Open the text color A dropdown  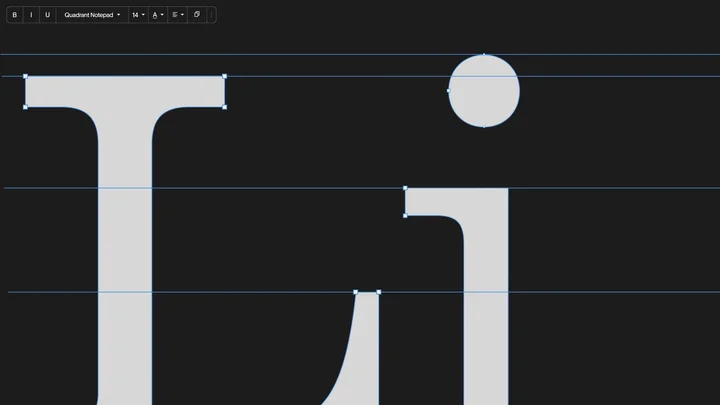(x=158, y=15)
